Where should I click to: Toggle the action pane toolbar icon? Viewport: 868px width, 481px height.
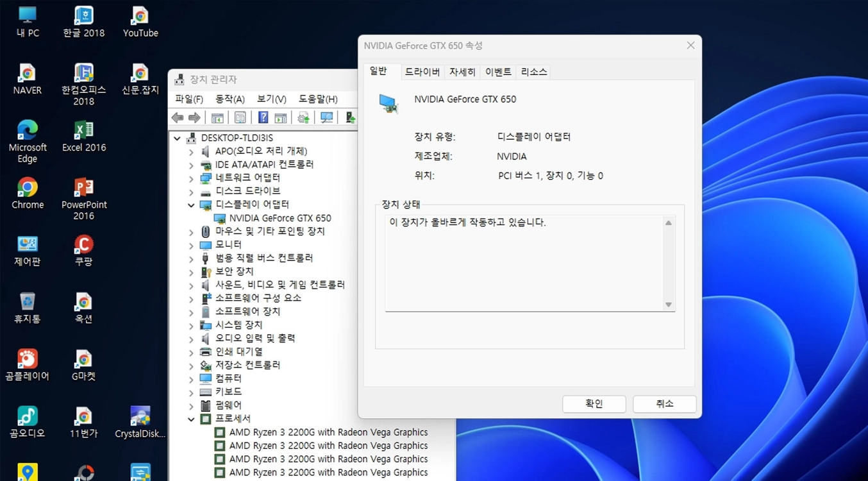pos(280,117)
